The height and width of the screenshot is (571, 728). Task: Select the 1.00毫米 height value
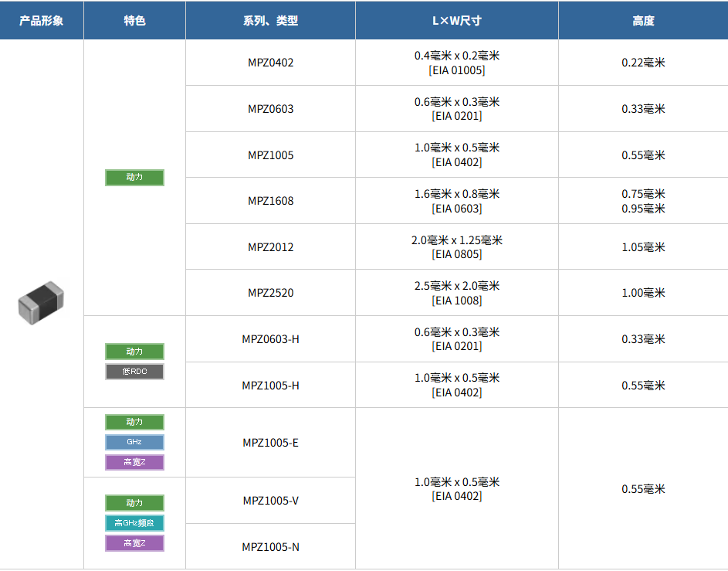(x=644, y=293)
